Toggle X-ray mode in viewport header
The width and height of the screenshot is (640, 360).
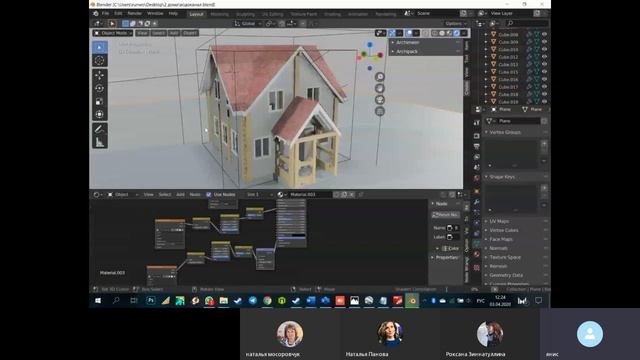coord(425,33)
